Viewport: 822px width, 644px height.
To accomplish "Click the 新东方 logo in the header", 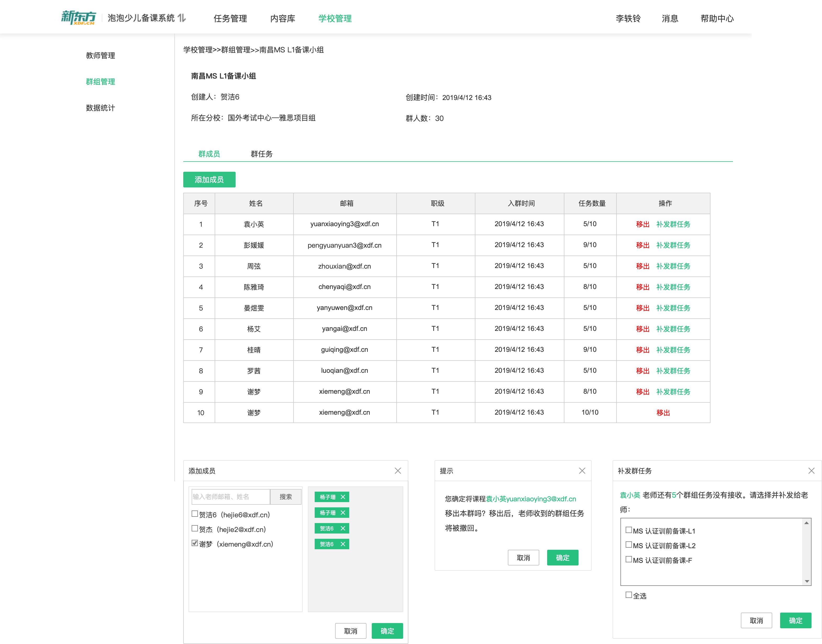I will [79, 18].
